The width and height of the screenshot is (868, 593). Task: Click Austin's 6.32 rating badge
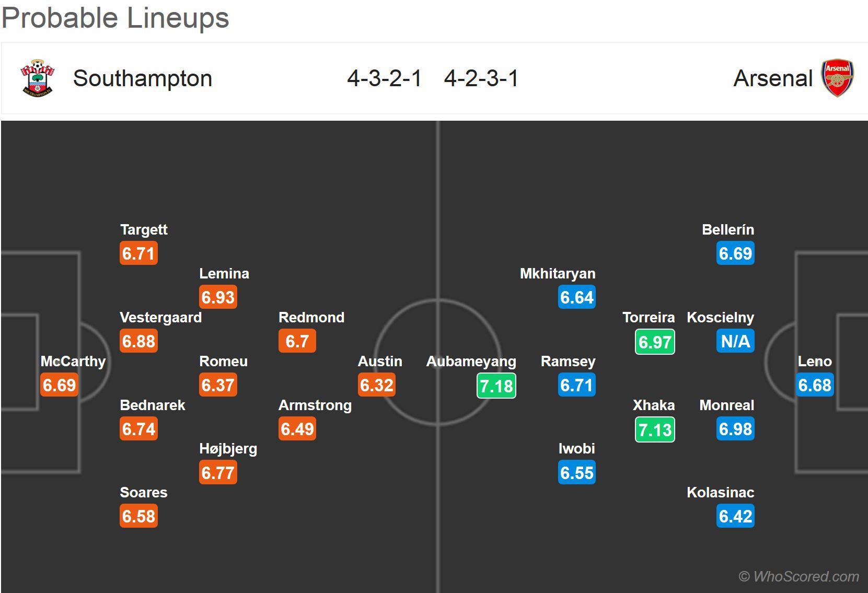[x=376, y=385]
